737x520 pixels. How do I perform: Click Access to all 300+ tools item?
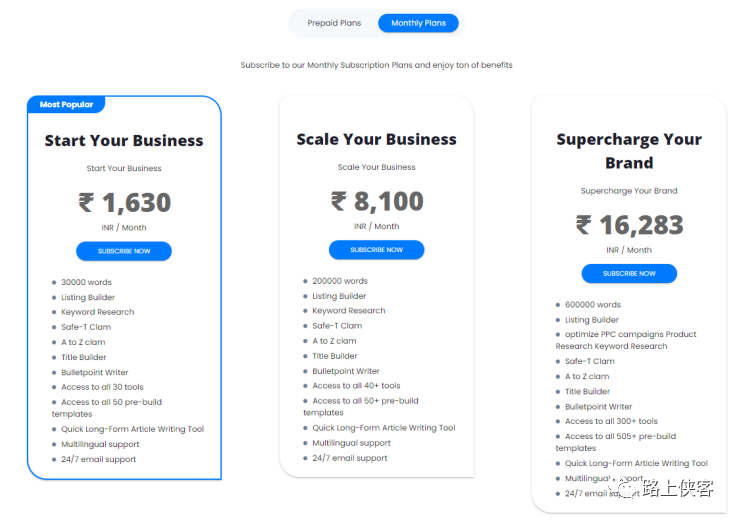(611, 421)
